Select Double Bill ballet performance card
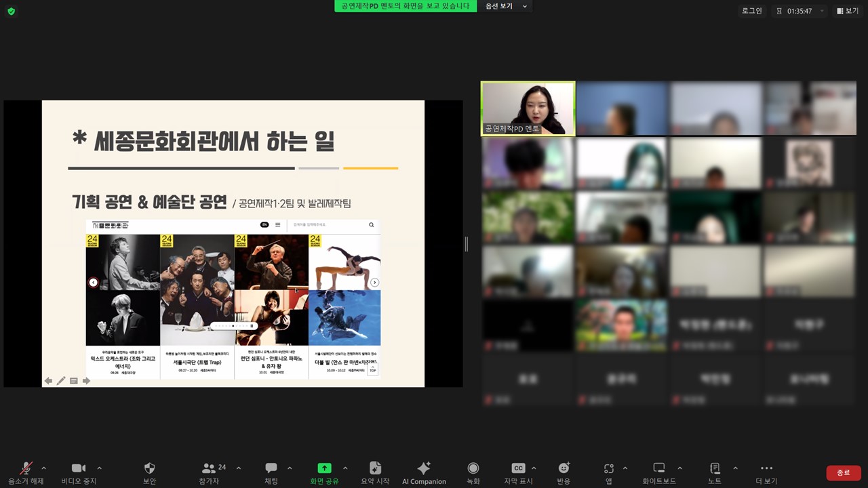 pyautogui.click(x=344, y=306)
